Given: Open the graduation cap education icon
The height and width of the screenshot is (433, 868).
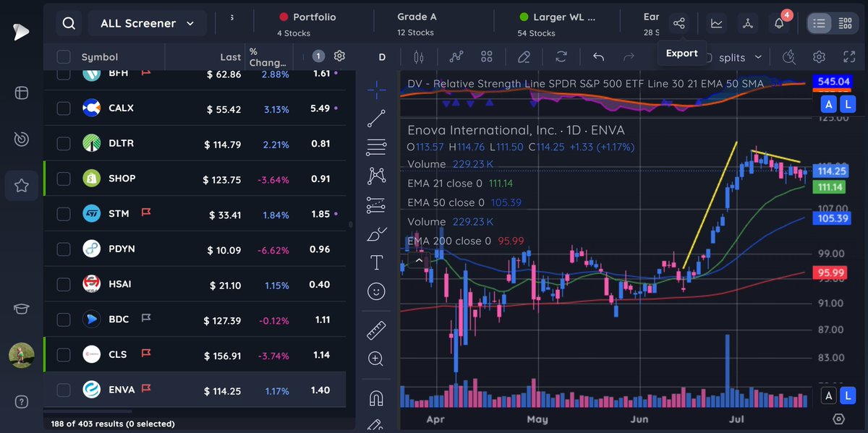Looking at the screenshot, I should tap(21, 309).
